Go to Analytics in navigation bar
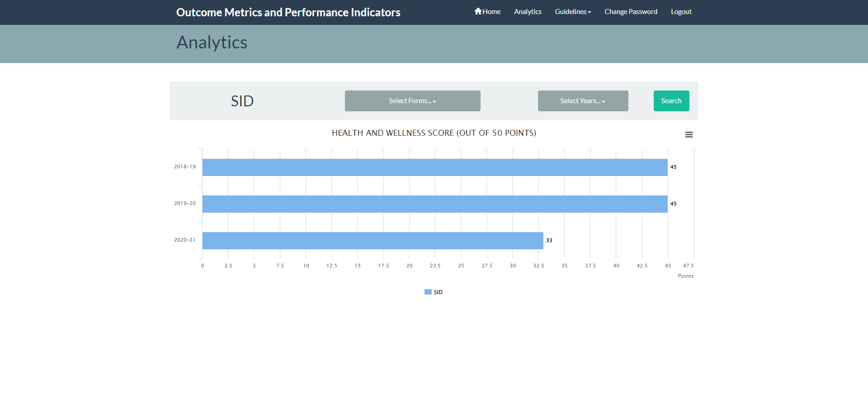Viewport: 868px width, 409px height. tap(528, 12)
